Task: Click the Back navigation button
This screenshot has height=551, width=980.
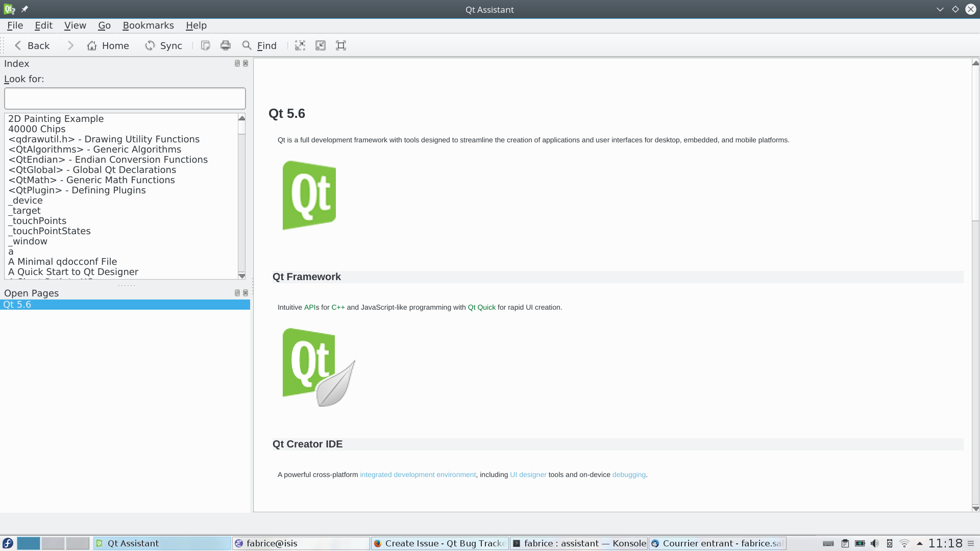Action: point(32,46)
